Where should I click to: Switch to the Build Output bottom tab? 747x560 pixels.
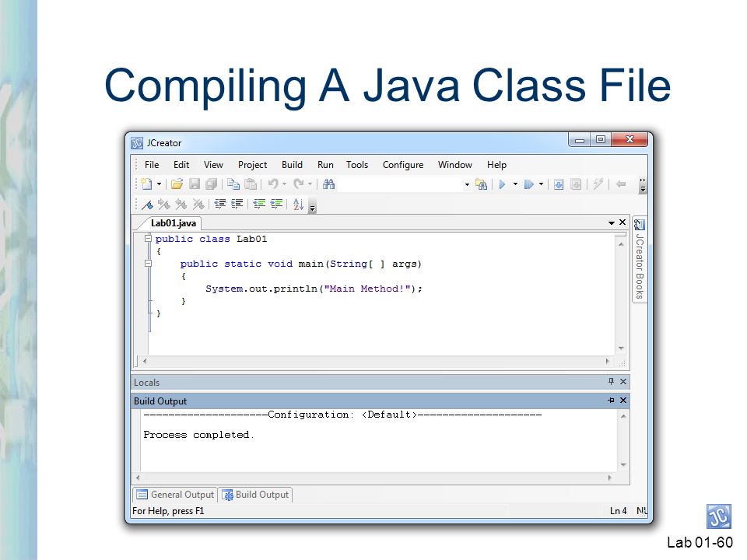click(x=256, y=495)
